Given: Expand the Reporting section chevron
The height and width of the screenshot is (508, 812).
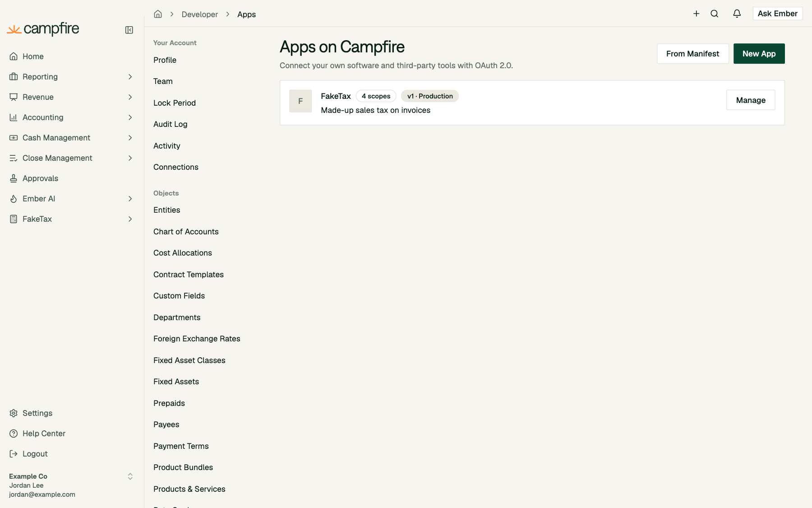Looking at the screenshot, I should pos(130,77).
